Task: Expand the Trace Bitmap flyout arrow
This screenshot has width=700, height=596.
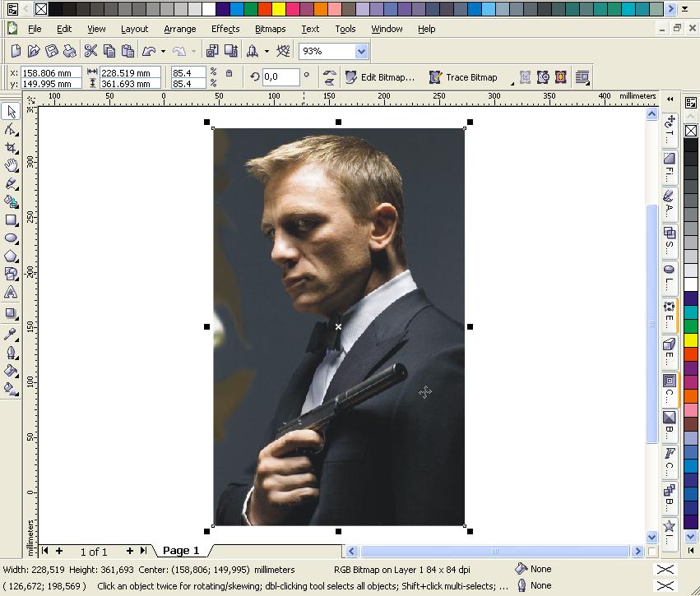Action: click(512, 83)
